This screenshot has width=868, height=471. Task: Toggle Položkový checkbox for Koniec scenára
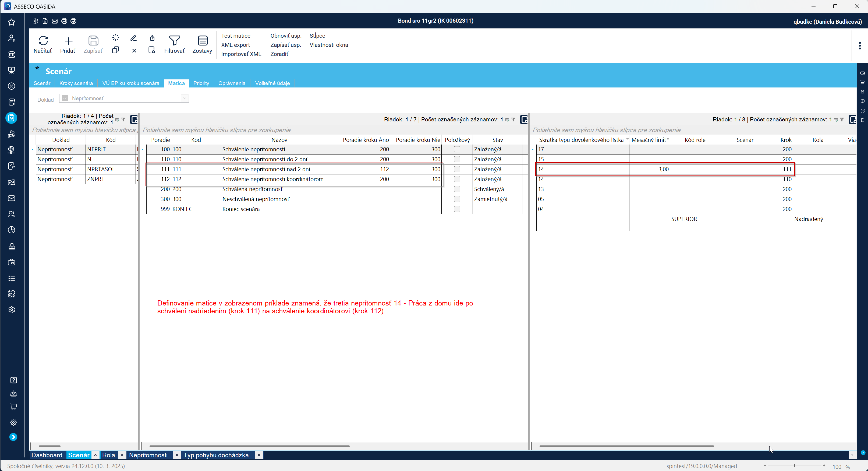pyautogui.click(x=457, y=209)
